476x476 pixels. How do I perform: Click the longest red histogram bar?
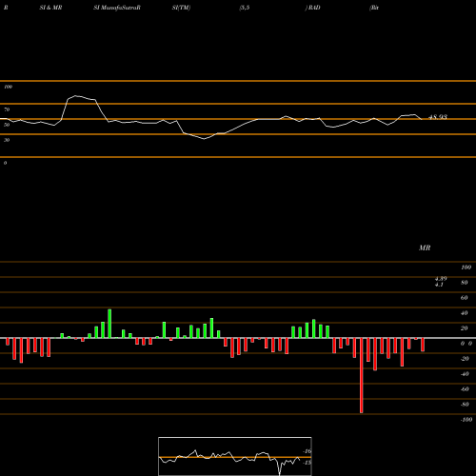(362, 375)
